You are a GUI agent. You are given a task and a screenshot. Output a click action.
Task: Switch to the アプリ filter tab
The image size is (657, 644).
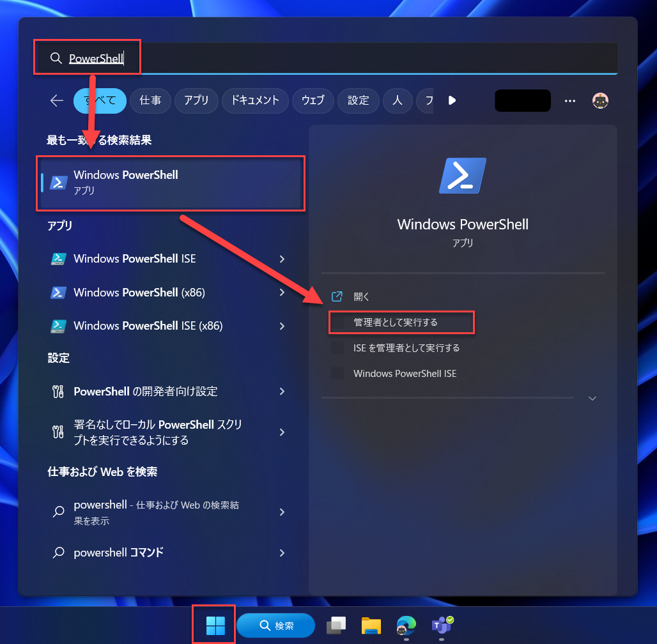click(196, 100)
